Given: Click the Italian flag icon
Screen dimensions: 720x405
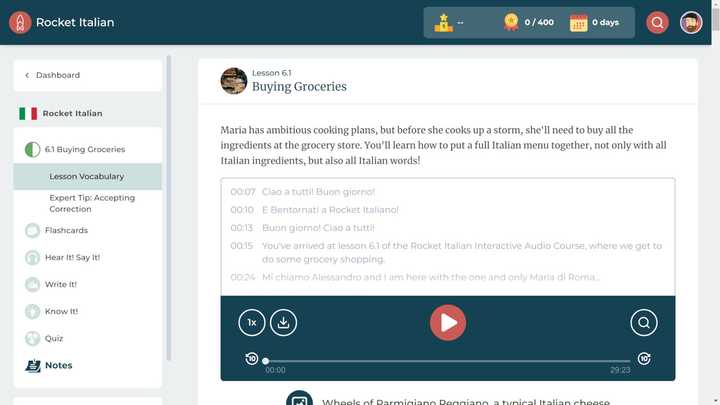Looking at the screenshot, I should (28, 113).
